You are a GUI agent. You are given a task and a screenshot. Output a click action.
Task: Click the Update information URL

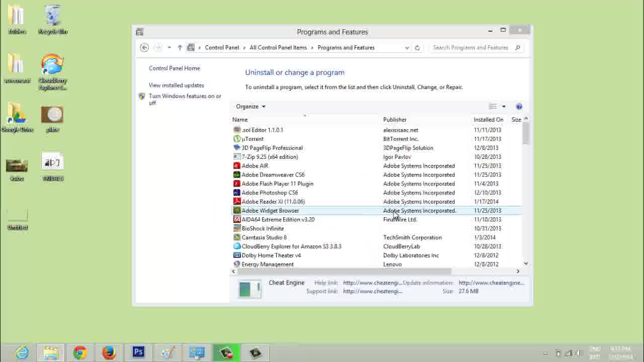(492, 283)
